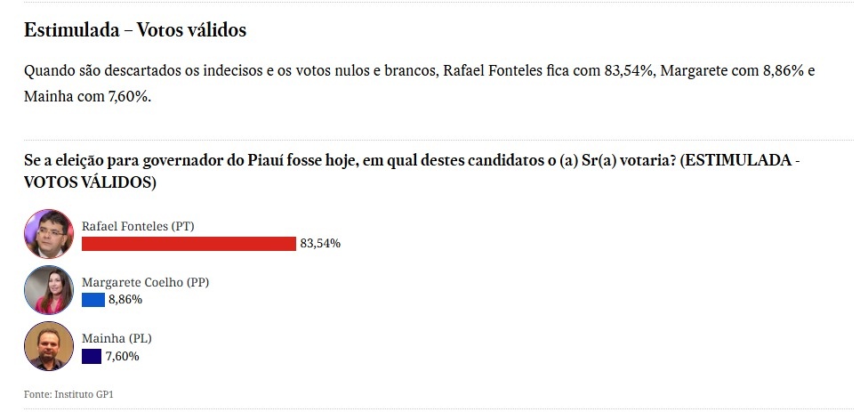Click Rafael Fonteles candidate photo
868x412 pixels.
click(48, 234)
